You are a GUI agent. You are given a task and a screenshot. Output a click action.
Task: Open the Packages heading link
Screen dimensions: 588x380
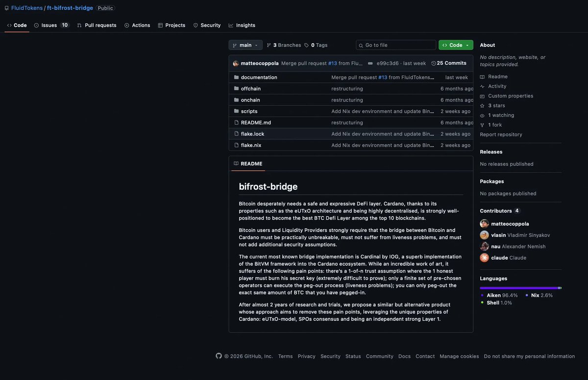coord(492,181)
